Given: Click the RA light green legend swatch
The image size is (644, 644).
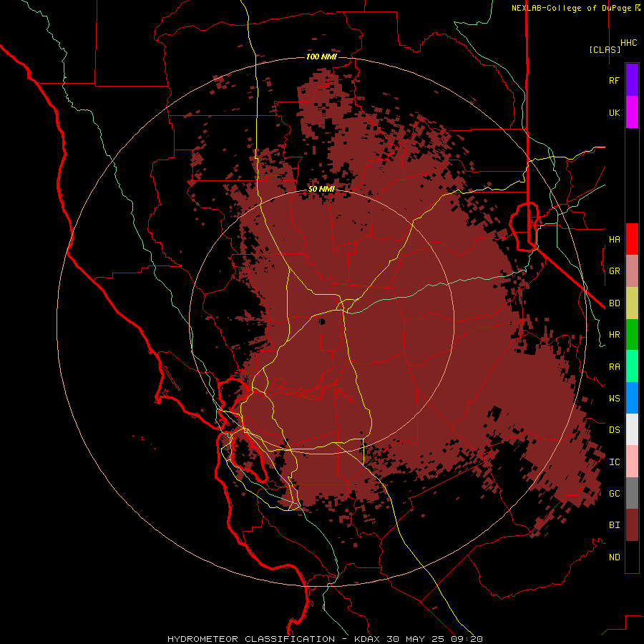Looking at the screenshot, I should pyautogui.click(x=632, y=366).
